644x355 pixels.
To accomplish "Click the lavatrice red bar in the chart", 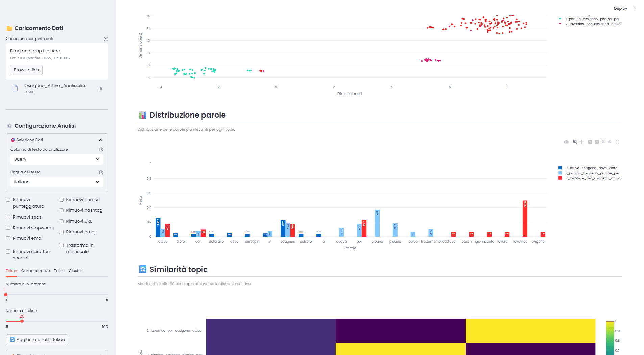I will click(525, 219).
